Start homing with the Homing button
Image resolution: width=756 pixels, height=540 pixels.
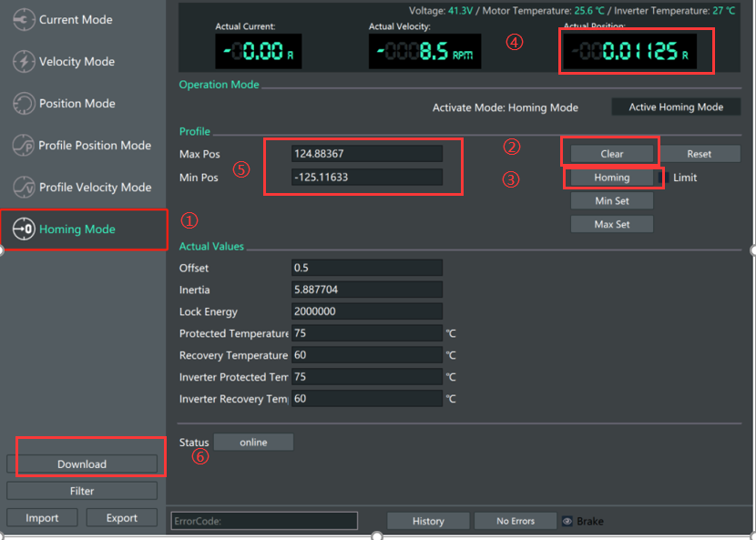click(x=611, y=178)
